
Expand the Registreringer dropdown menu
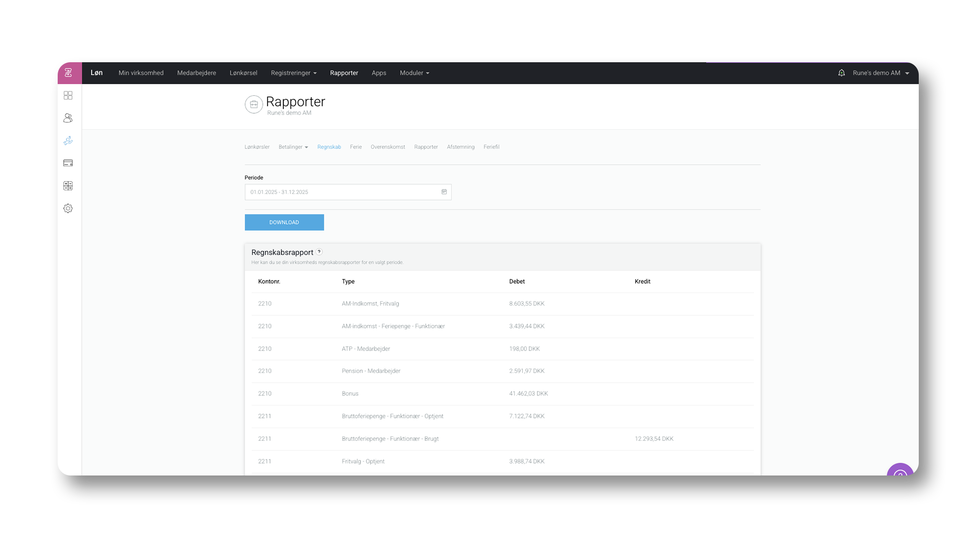click(x=293, y=73)
